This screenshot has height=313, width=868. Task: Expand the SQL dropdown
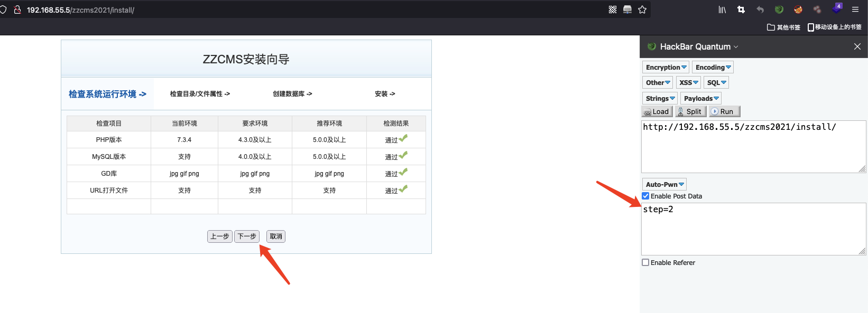coord(716,82)
